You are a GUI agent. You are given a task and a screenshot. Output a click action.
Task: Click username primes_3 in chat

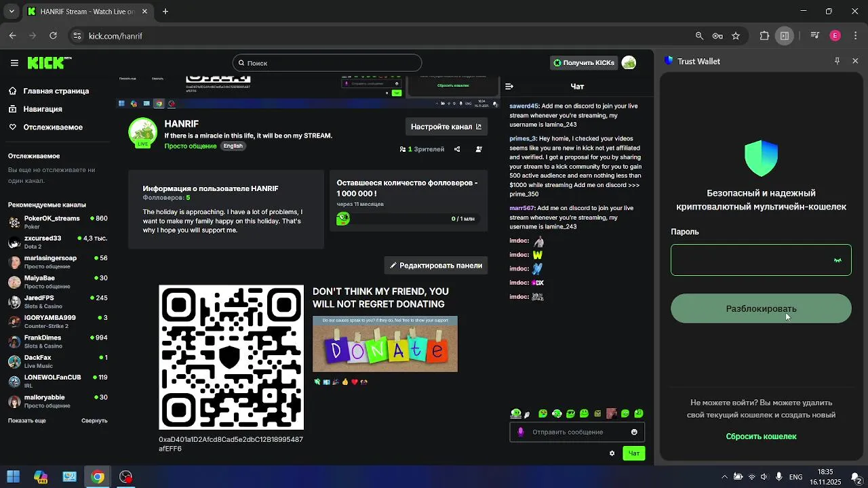click(523, 139)
